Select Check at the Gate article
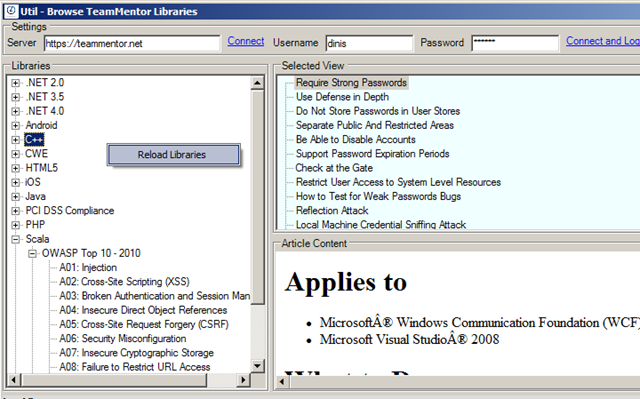This screenshot has height=399, width=640. pyautogui.click(x=334, y=168)
